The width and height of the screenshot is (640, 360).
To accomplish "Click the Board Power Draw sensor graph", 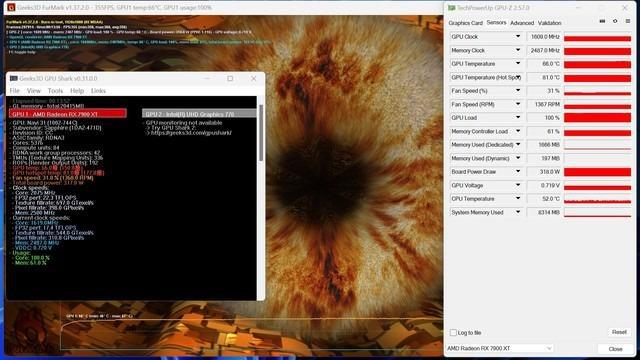I will (x=598, y=172).
